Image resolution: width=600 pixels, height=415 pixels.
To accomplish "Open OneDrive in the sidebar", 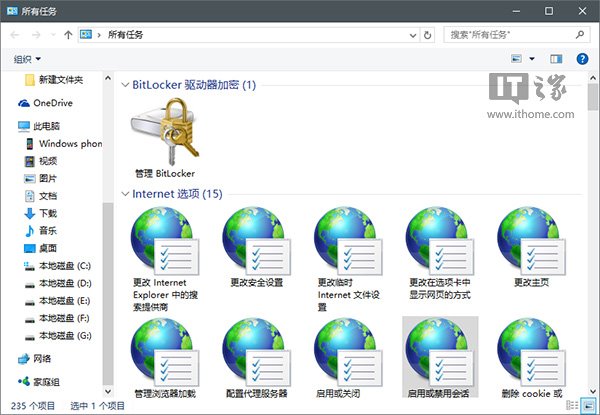I will (x=45, y=103).
